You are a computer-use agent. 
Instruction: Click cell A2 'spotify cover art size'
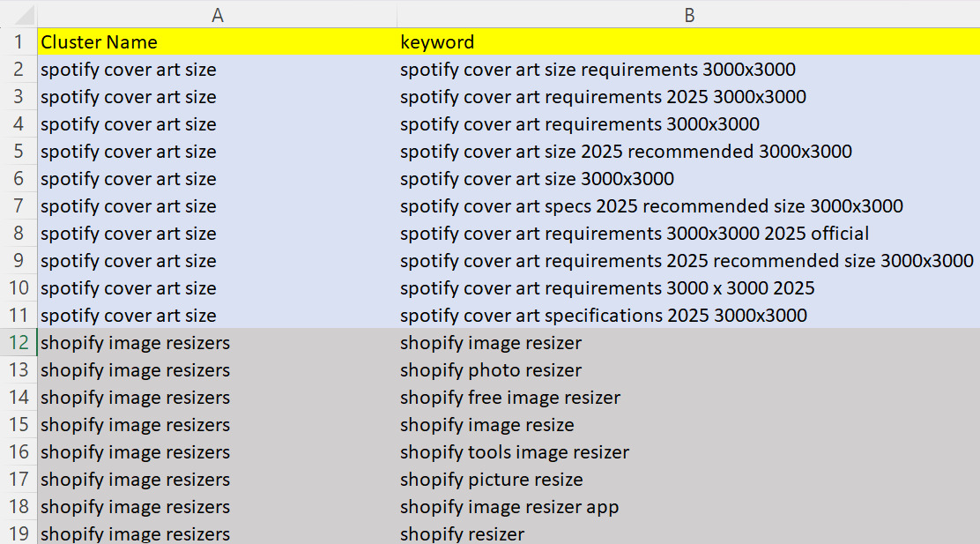(217, 70)
